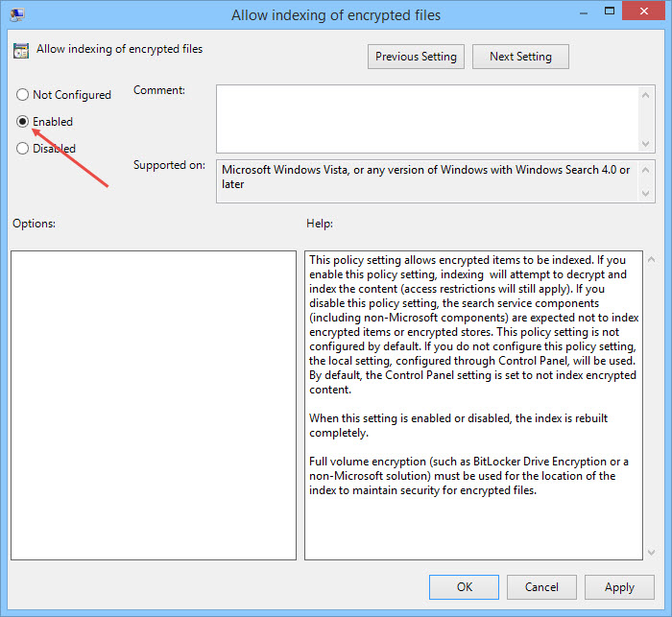
Task: Click the Help pane scroll-down arrow
Action: pyautogui.click(x=652, y=553)
